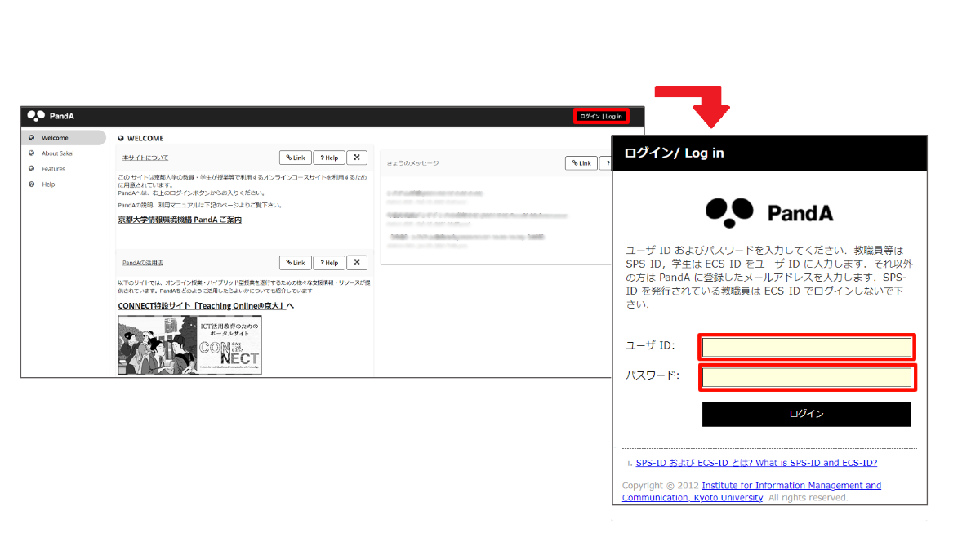The width and height of the screenshot is (980, 551).
Task: Open Help for the PandAの活用法 section
Action: [x=328, y=262]
